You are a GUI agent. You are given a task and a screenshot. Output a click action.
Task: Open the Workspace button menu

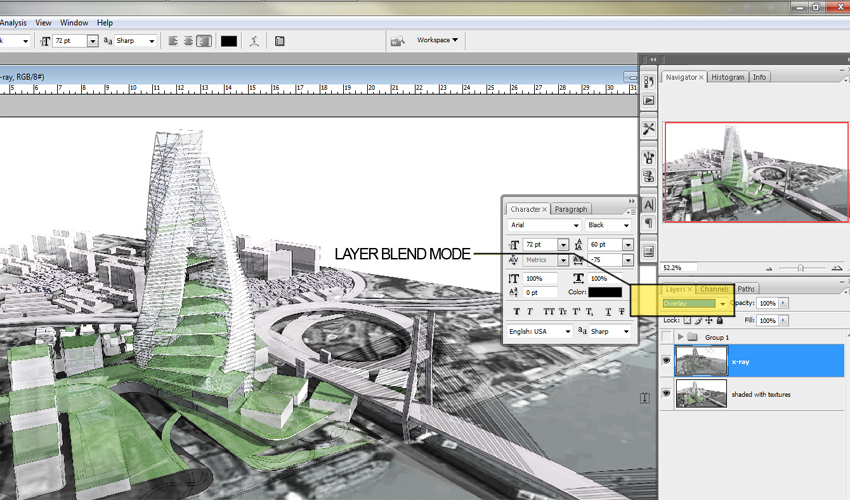437,40
